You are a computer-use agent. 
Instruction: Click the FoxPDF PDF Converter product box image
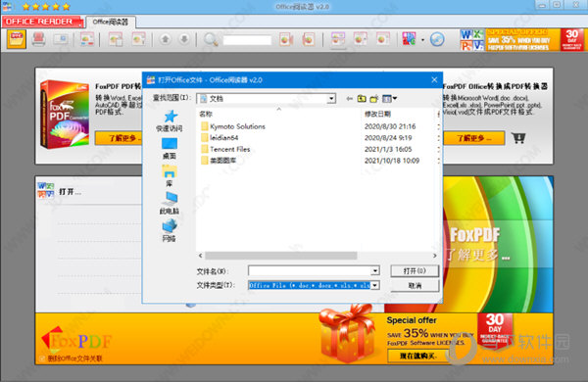[65, 115]
